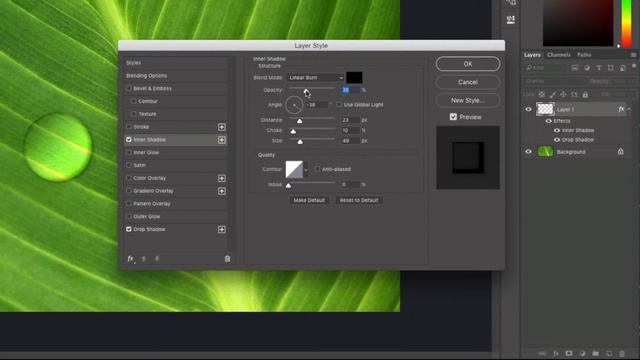Add another Stroke effect with plus icon
This screenshot has width=640, height=360.
[222, 127]
